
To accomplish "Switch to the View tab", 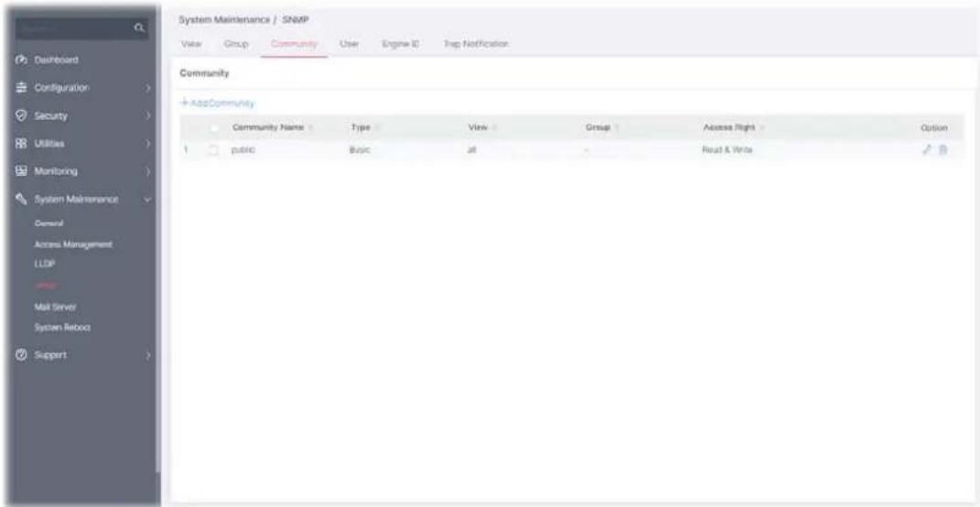I will 189,45.
